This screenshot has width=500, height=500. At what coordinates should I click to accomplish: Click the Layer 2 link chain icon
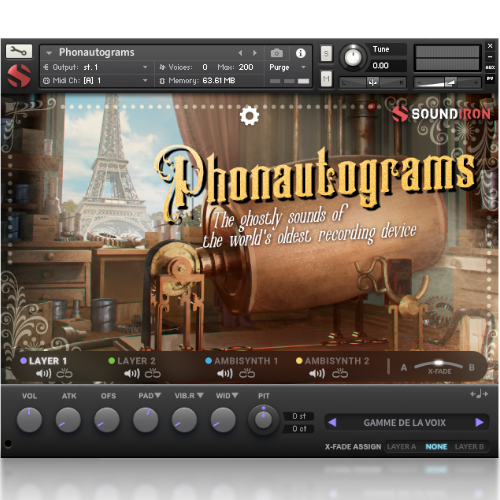coord(153,373)
